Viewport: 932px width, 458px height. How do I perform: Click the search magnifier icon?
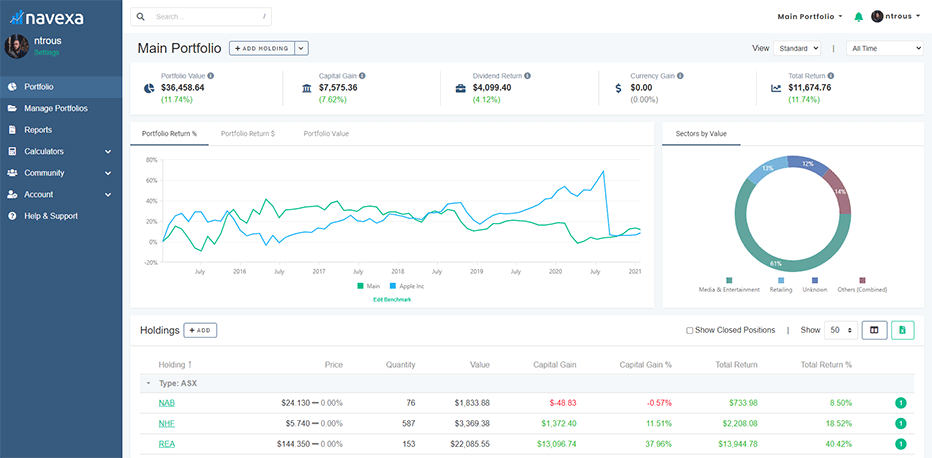pyautogui.click(x=142, y=17)
